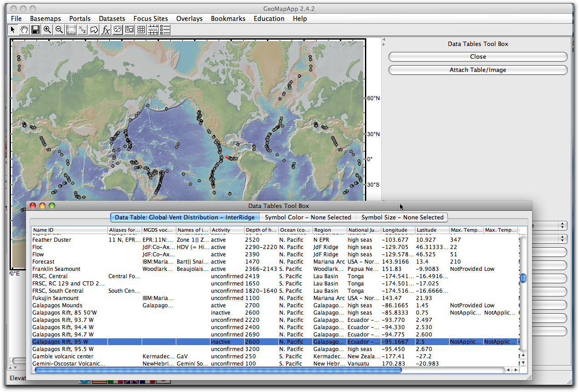The image size is (579, 392).
Task: Switch to the Symbol Color tab
Action: click(x=308, y=218)
